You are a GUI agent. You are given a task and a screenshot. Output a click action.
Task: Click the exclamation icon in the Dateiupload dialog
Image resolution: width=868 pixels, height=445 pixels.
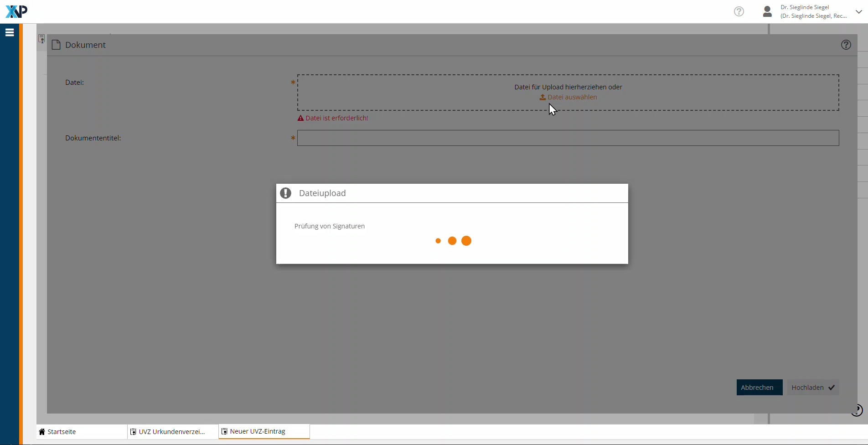tap(286, 193)
